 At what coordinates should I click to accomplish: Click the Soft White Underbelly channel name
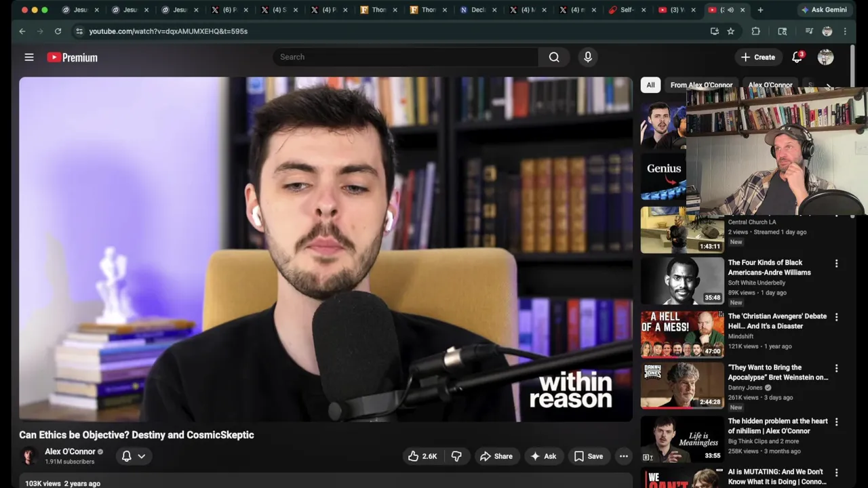coord(757,283)
